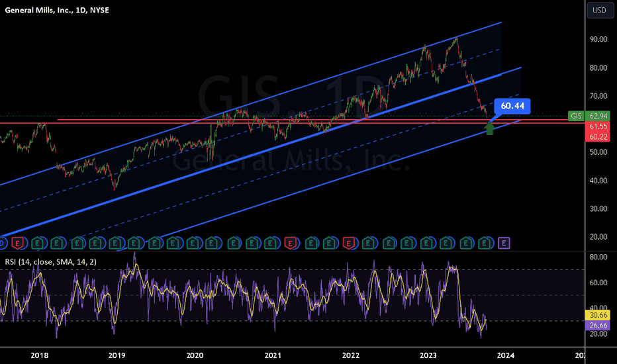This screenshot has height=364, width=617.
Task: Click the purple 26.66 RSI value label
Action: click(598, 326)
